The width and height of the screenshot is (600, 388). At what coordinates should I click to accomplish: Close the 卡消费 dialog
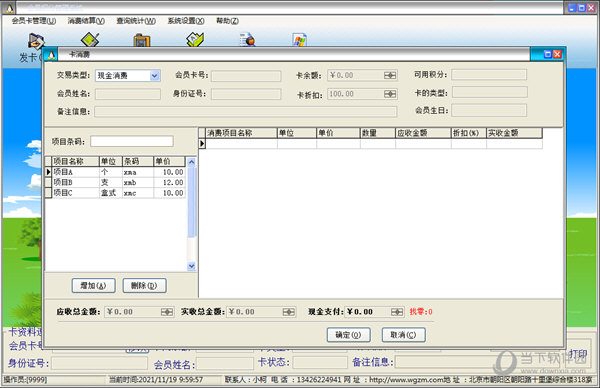[x=557, y=54]
